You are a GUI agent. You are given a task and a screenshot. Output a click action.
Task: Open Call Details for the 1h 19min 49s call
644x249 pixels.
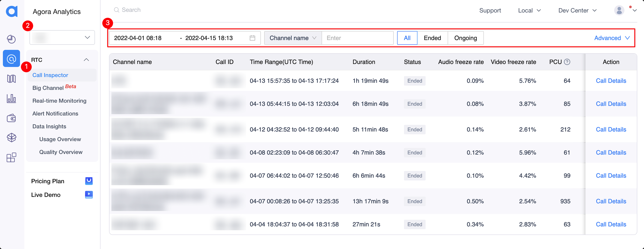tap(611, 81)
